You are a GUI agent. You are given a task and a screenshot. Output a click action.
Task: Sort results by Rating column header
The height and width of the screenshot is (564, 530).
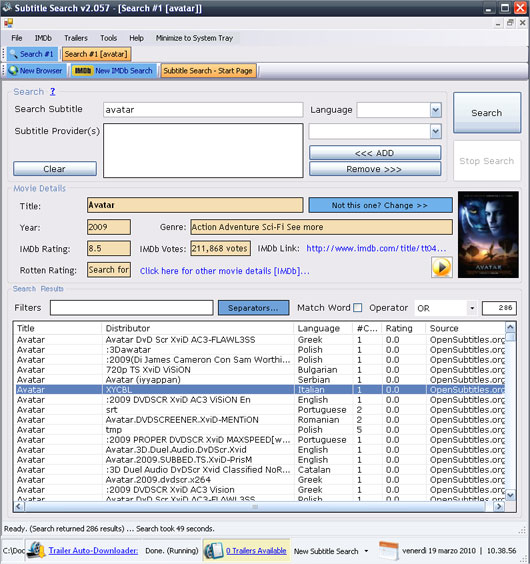(x=404, y=328)
